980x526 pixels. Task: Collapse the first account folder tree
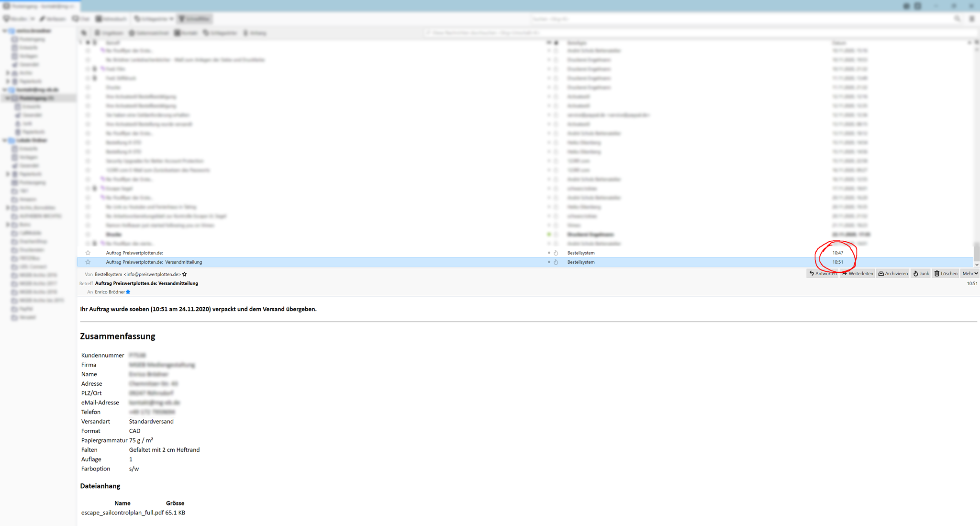(5, 31)
